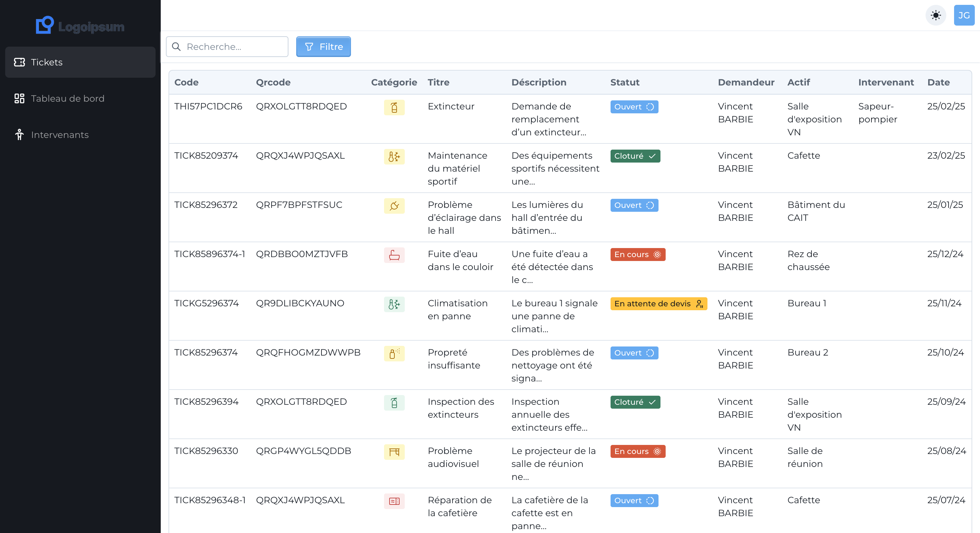This screenshot has height=533, width=980.
Task: Sort table by Date column header
Action: tap(938, 82)
